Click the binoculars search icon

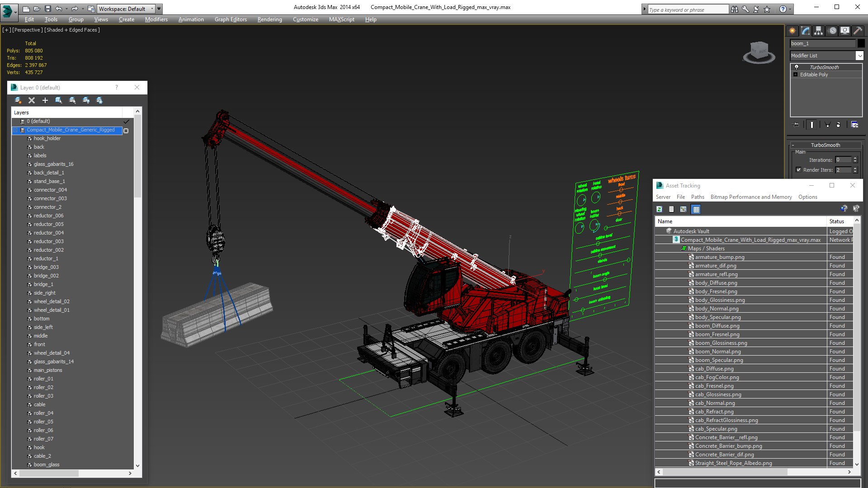click(x=735, y=9)
